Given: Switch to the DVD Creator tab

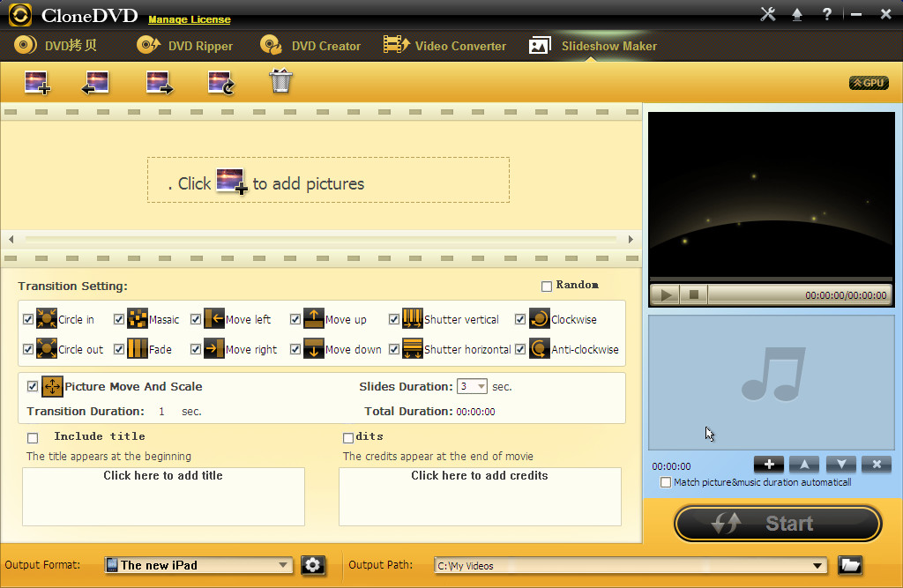Looking at the screenshot, I should (310, 46).
